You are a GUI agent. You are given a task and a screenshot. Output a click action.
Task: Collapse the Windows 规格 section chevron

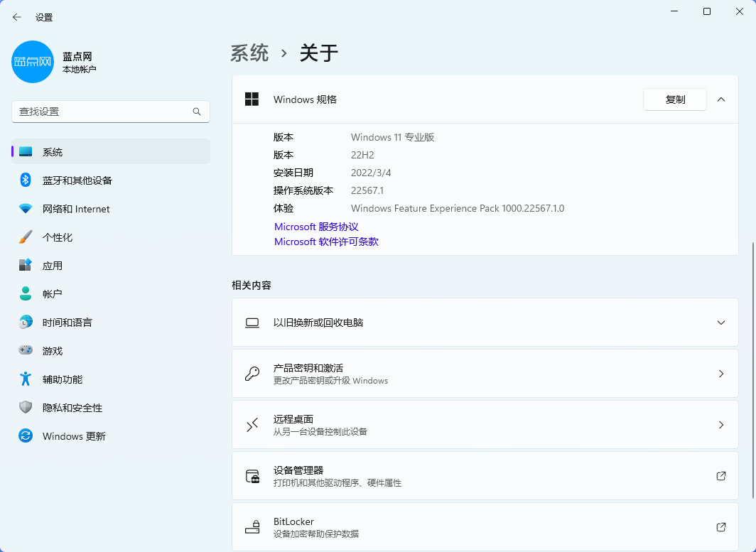click(721, 99)
